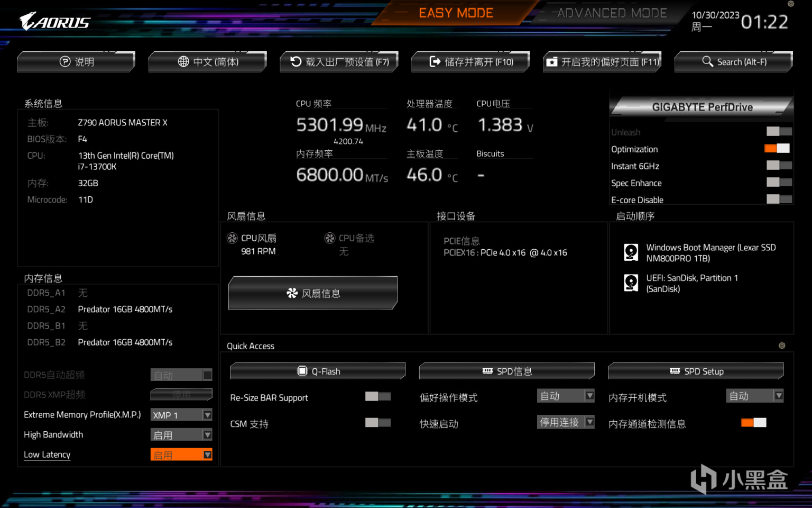Screen dimensions: 812x508
Task: Click the PCIEX16 PCIe 4.0 x16 info
Action: [x=505, y=252]
